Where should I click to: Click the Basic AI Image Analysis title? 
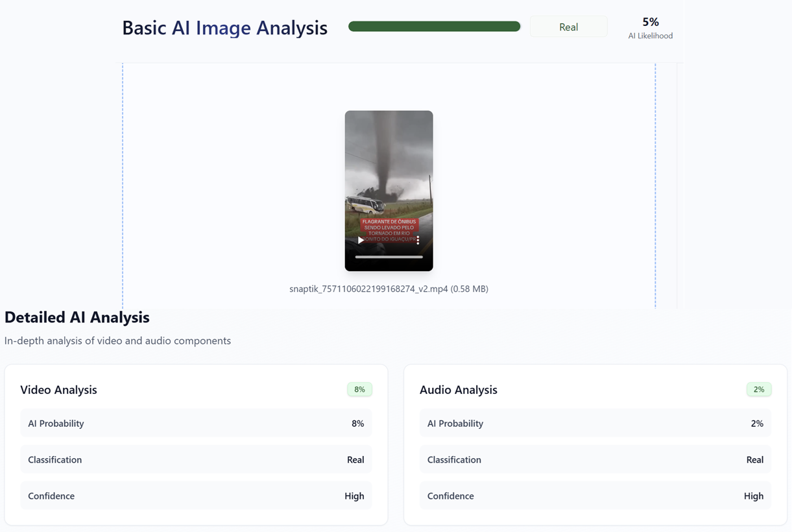224,28
